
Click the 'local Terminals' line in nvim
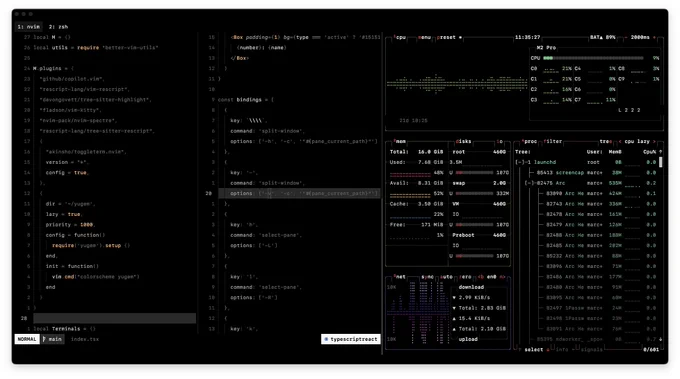pos(64,329)
